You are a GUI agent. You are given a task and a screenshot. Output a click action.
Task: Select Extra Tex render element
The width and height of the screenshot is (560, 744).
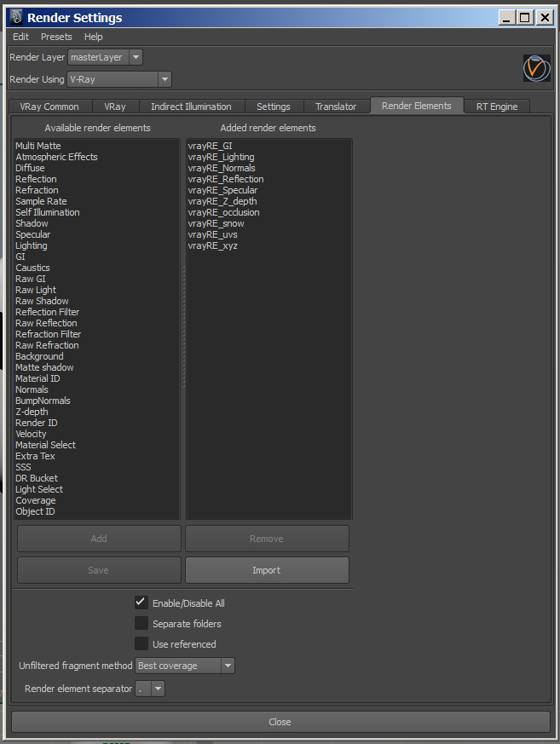coord(35,456)
